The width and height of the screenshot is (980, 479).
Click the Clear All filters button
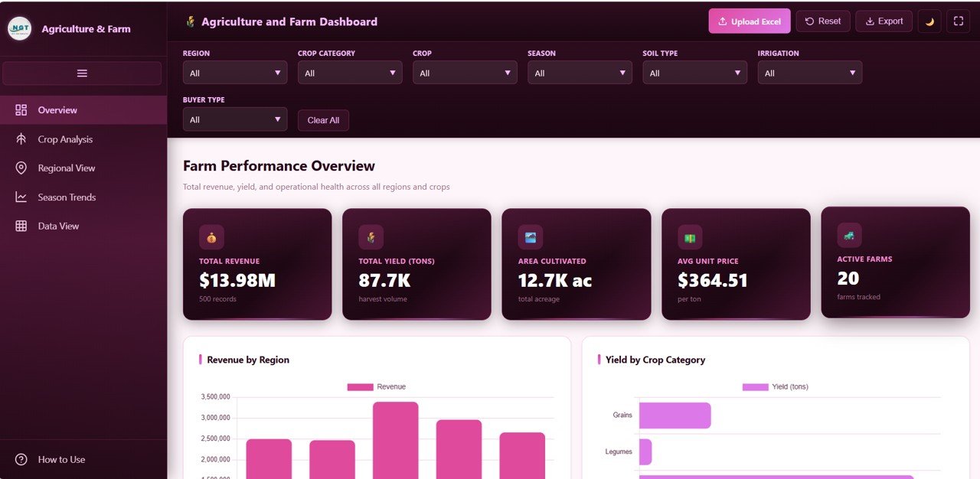(323, 120)
